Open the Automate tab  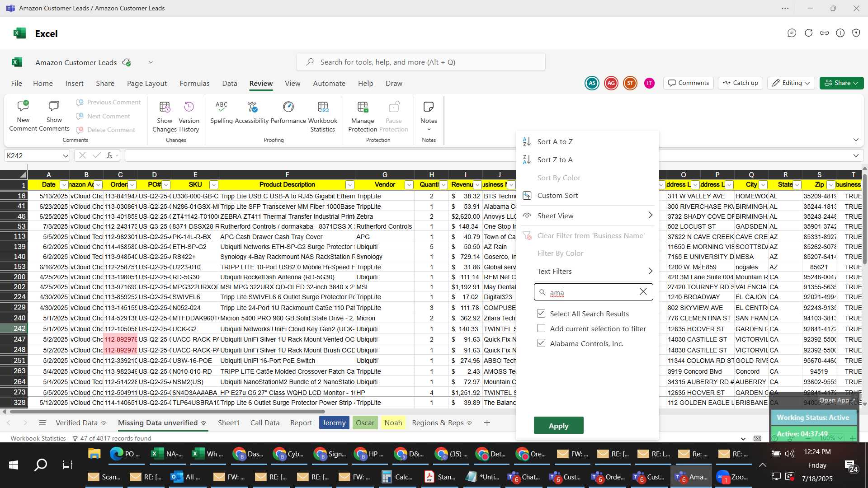click(329, 84)
